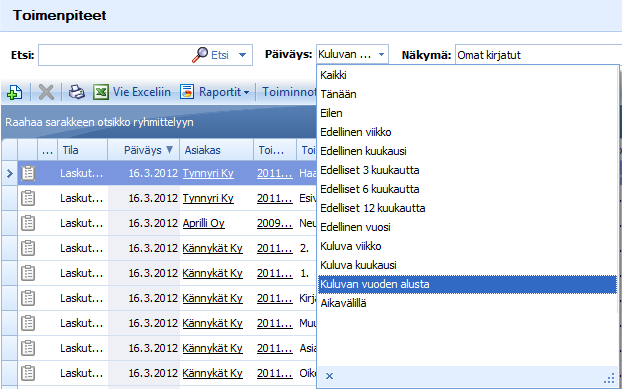The width and height of the screenshot is (622, 389).
Task: Click clipboard icon in first Tynnyri Ky row
Action: [28, 173]
